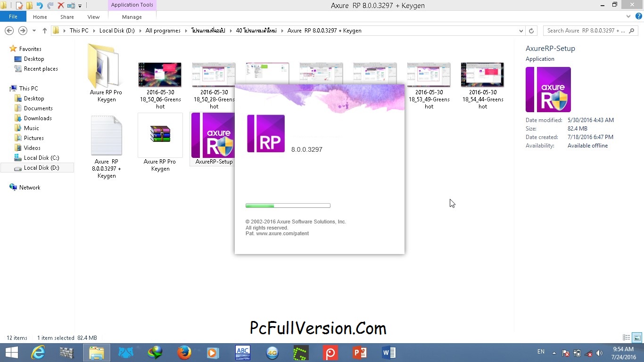The height and width of the screenshot is (362, 644).
Task: Open Explorer Help with the question mark
Action: (638, 16)
